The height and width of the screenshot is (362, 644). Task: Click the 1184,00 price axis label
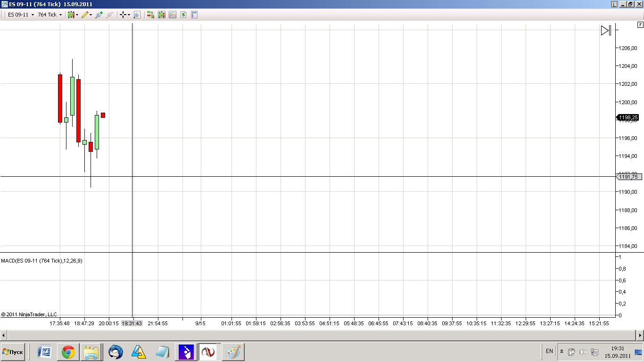627,246
